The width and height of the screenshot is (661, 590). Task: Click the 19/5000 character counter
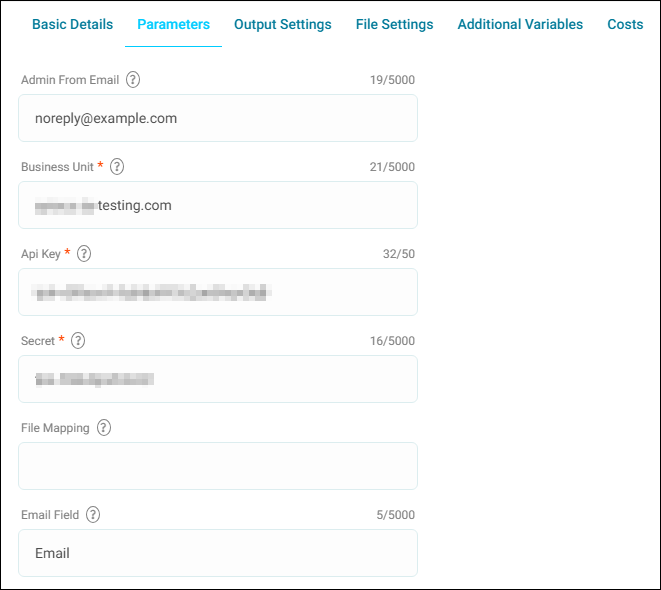pos(392,80)
